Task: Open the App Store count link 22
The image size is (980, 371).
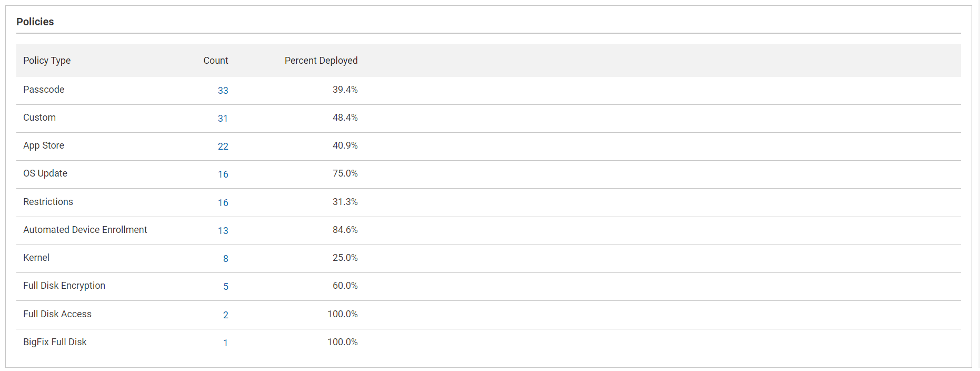Action: 223,147
